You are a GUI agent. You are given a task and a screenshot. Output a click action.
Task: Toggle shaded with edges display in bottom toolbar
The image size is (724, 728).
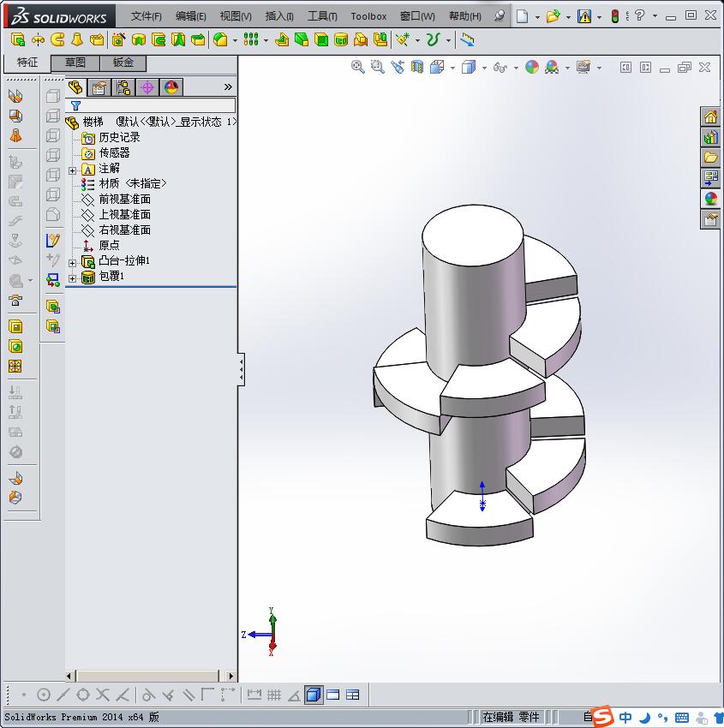point(314,695)
